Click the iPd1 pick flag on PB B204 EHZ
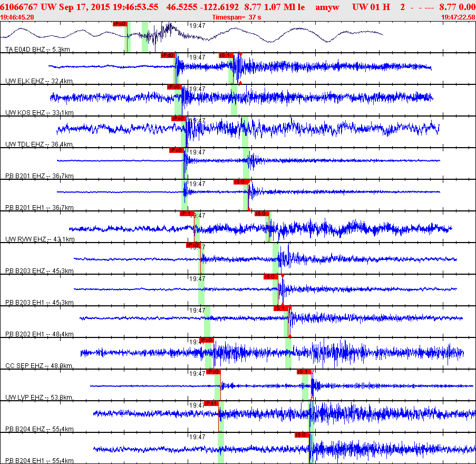 tap(211, 403)
